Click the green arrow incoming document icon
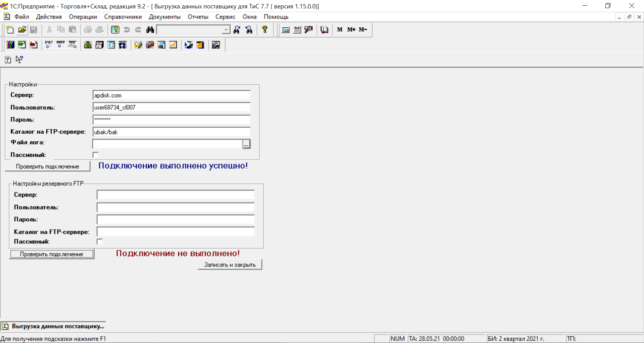 click(x=22, y=45)
